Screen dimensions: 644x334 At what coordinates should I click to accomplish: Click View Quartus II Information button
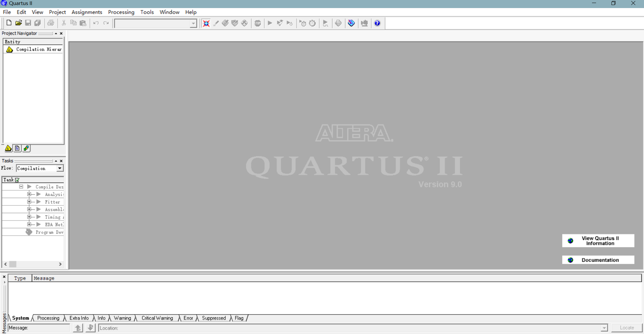point(598,241)
